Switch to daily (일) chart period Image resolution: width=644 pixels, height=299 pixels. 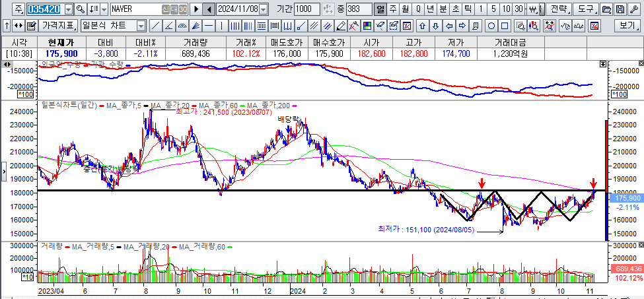pos(380,9)
